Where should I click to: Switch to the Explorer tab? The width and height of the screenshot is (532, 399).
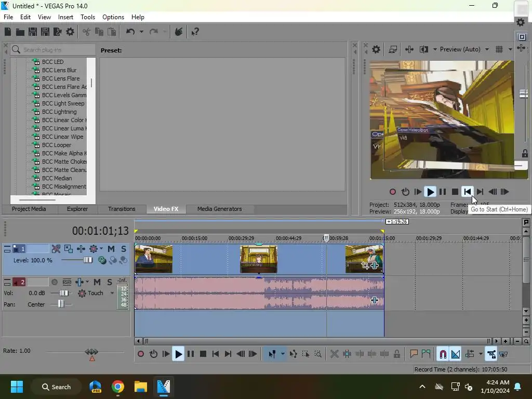pos(77,209)
